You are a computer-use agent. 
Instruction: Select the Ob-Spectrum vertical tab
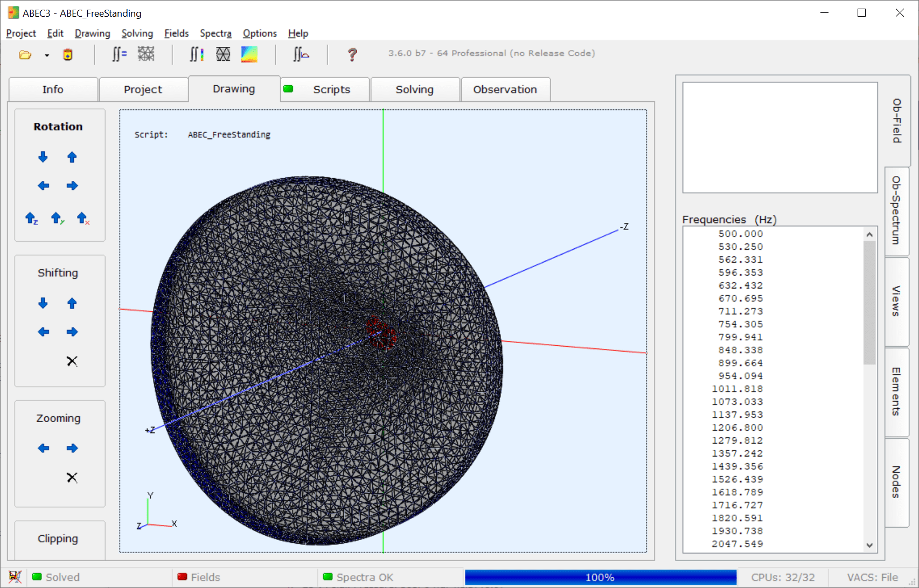pos(896,211)
